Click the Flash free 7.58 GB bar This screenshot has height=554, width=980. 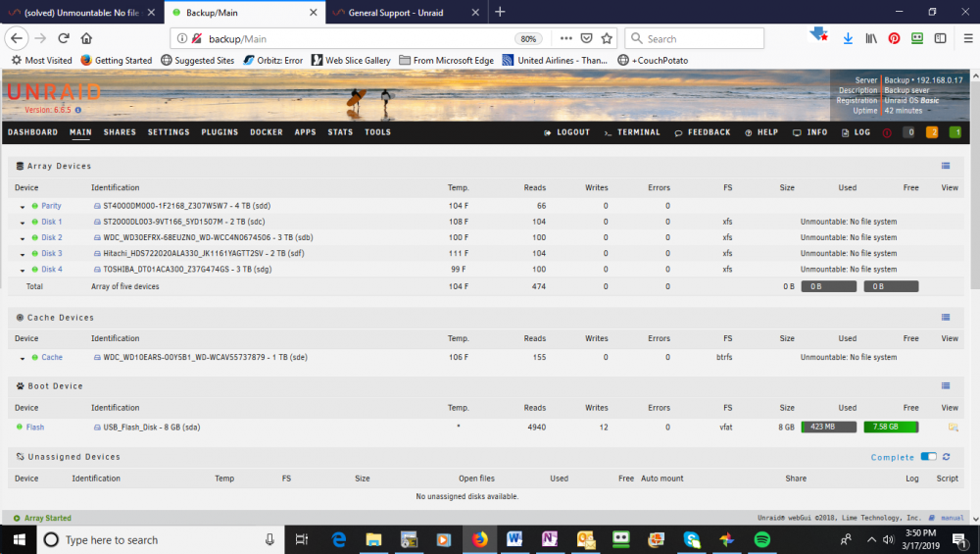click(891, 428)
